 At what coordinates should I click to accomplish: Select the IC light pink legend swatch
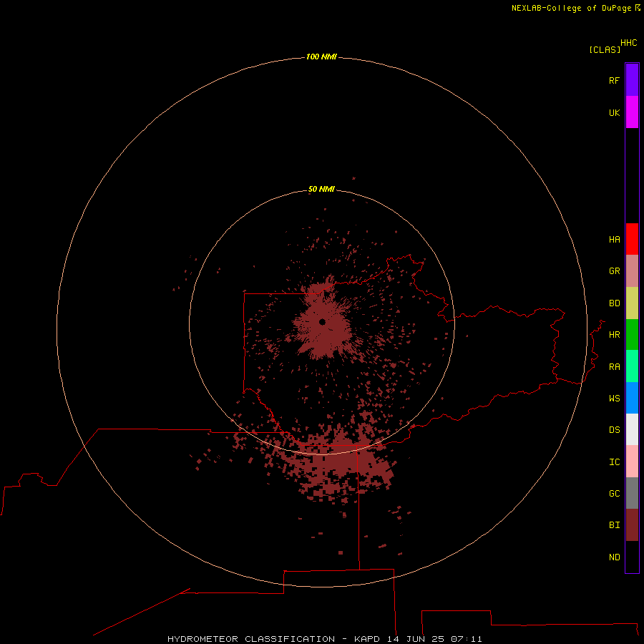coord(632,462)
